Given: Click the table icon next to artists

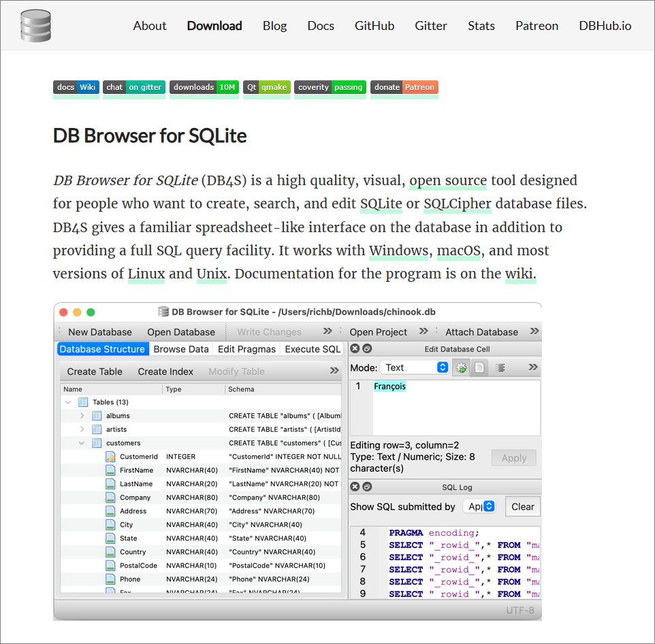Looking at the screenshot, I should click(97, 430).
